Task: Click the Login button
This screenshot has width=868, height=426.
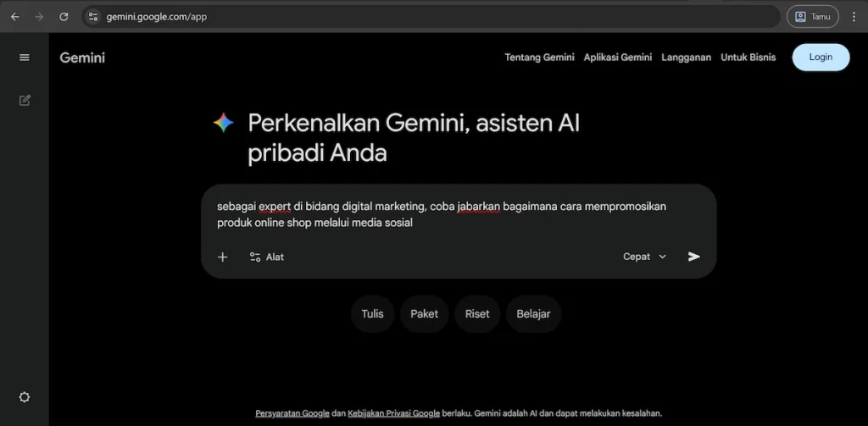Action: (821, 57)
